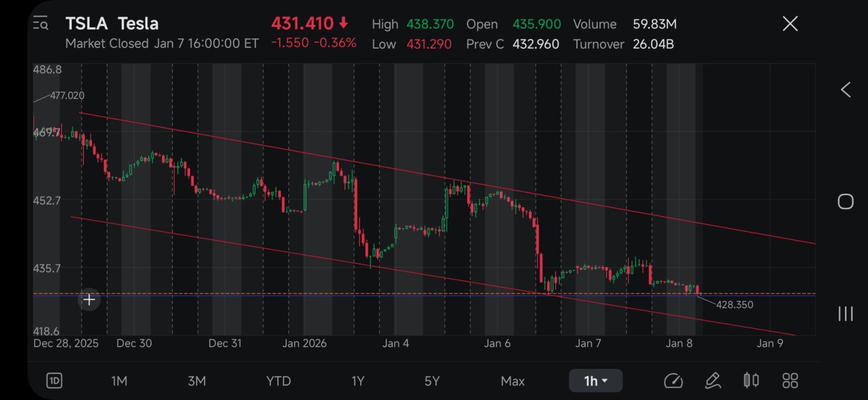The height and width of the screenshot is (400, 868).
Task: Open the drawing pencil tool
Action: pos(713,381)
